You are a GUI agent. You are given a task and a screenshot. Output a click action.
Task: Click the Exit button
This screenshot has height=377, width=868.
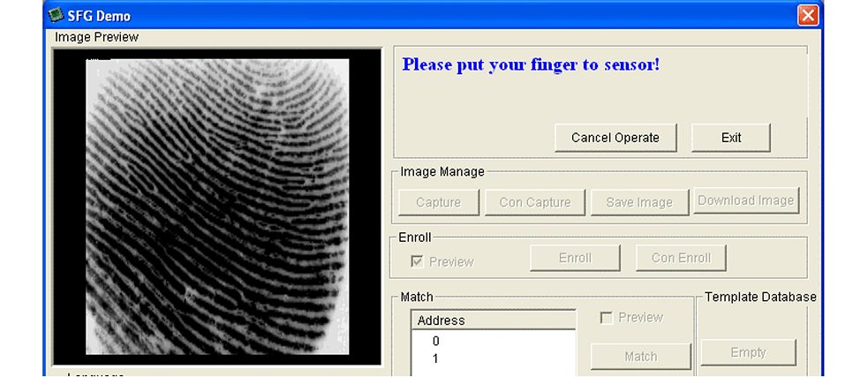pyautogui.click(x=731, y=138)
